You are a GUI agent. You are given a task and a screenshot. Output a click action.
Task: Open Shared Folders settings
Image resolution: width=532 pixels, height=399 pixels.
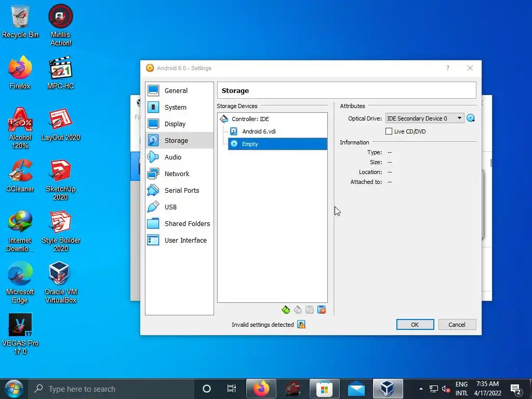pyautogui.click(x=179, y=223)
